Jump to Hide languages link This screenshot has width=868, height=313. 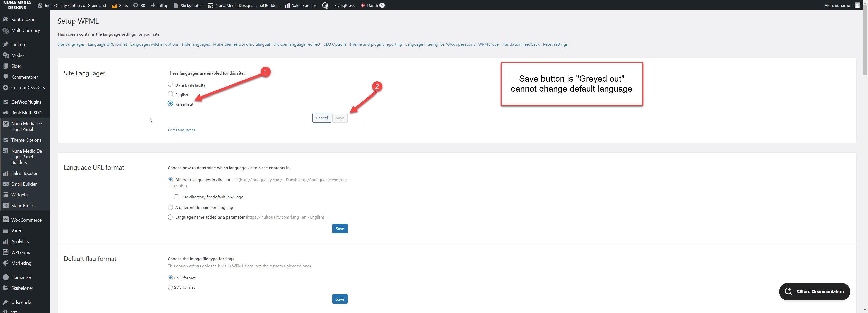(196, 44)
